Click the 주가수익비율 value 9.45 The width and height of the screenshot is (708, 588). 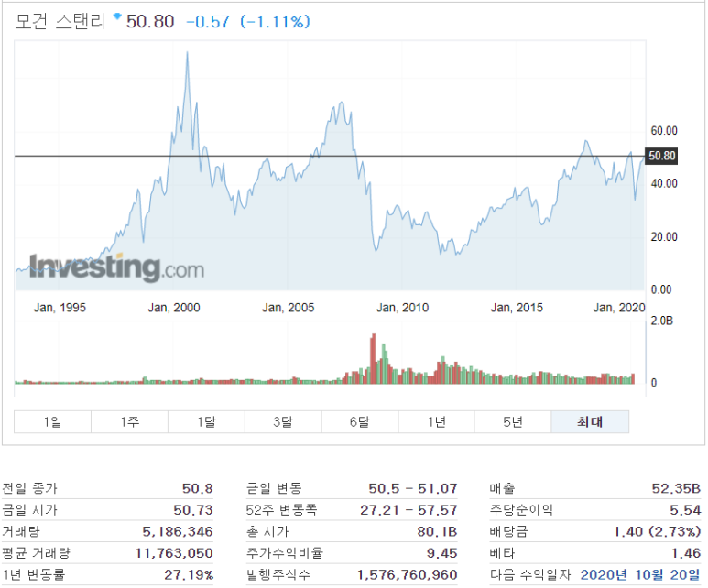[442, 553]
